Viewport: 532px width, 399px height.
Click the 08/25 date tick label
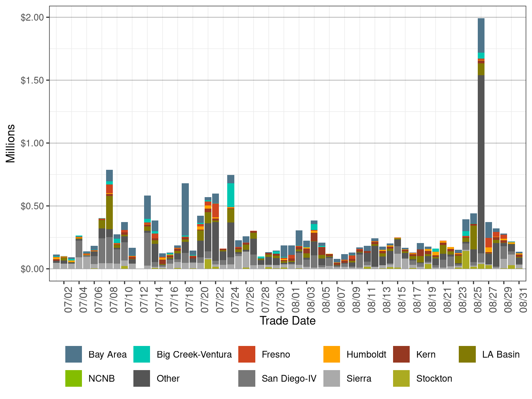coord(478,300)
